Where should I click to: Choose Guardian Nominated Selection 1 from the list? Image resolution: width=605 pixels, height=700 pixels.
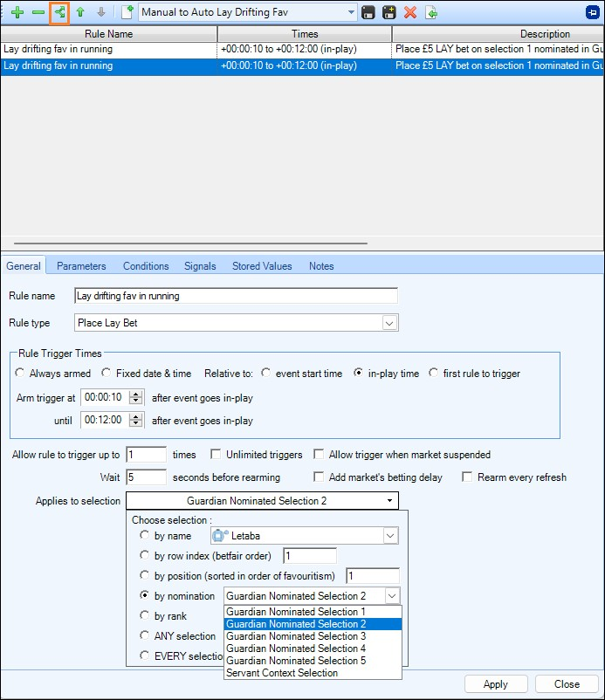313,612
